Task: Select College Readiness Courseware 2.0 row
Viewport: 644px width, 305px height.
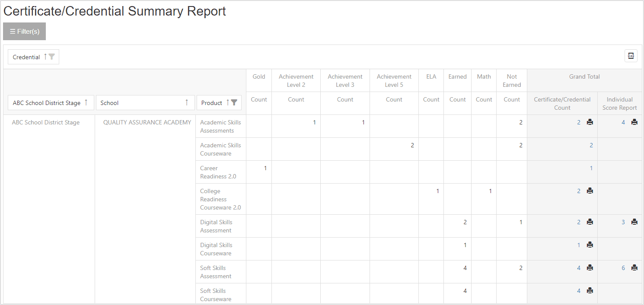Action: coord(220,199)
